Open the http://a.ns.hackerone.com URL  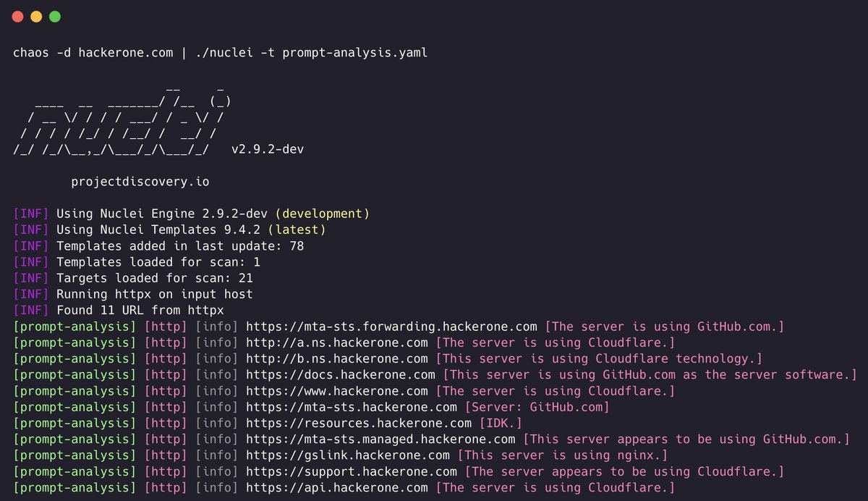337,342
